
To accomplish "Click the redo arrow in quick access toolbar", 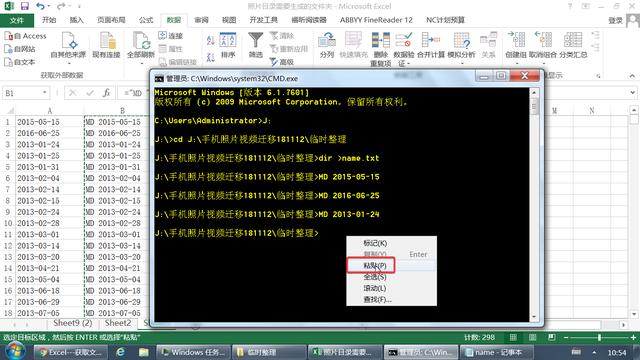I will (x=61, y=6).
